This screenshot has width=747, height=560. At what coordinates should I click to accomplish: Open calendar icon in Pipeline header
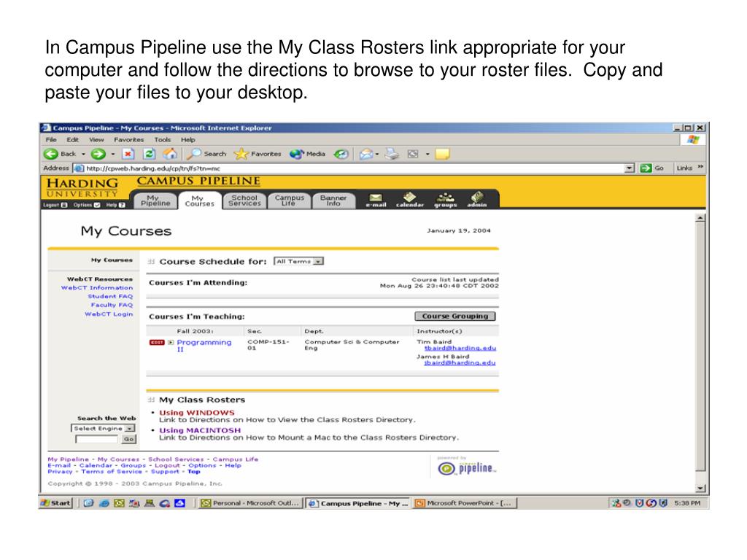click(x=410, y=200)
